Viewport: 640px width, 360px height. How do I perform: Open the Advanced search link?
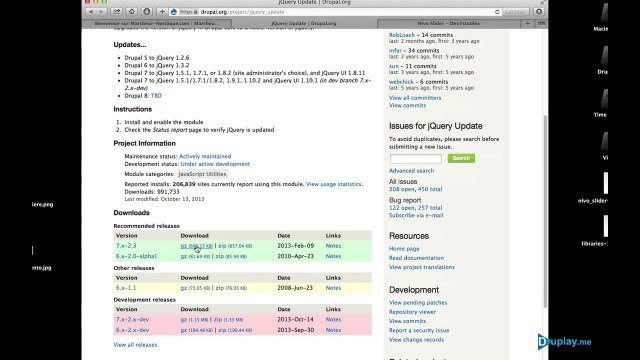click(411, 171)
